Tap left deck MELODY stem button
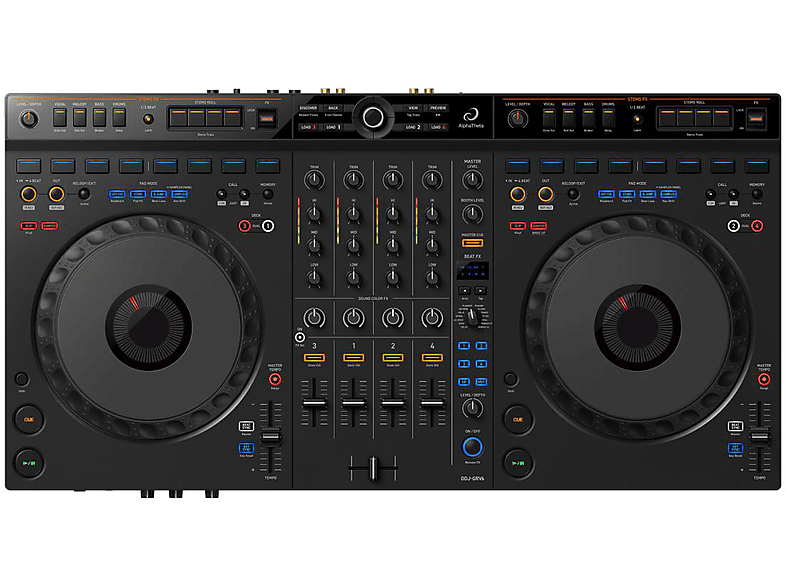The image size is (786, 587). pyautogui.click(x=79, y=117)
